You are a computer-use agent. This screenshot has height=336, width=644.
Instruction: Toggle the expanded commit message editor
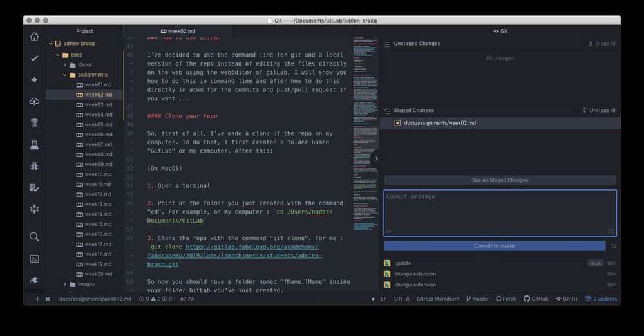point(611,231)
